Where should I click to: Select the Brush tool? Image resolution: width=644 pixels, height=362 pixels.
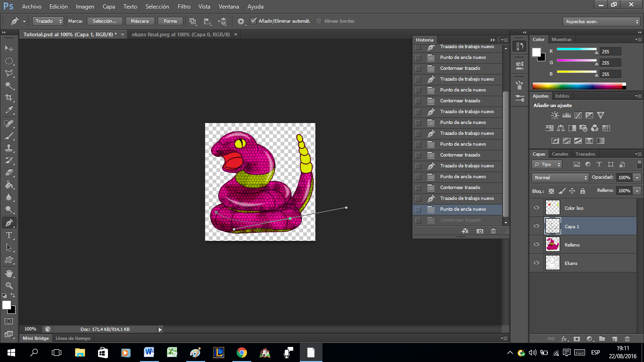(9, 136)
